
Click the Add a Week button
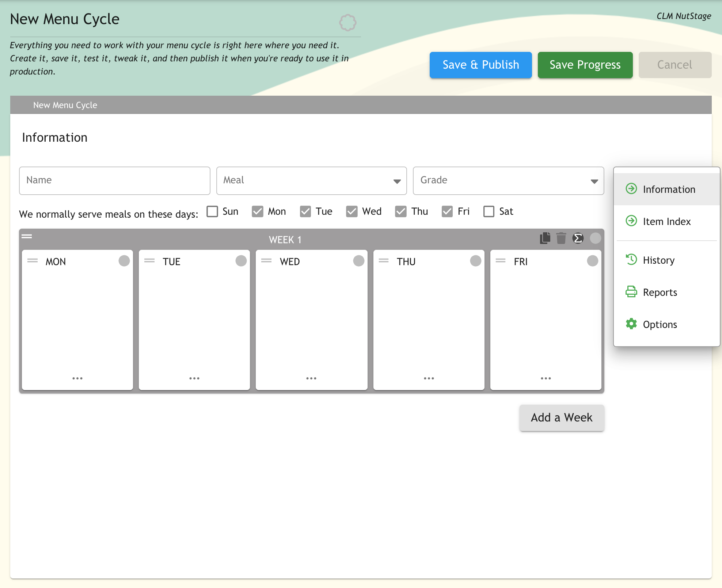tap(562, 417)
